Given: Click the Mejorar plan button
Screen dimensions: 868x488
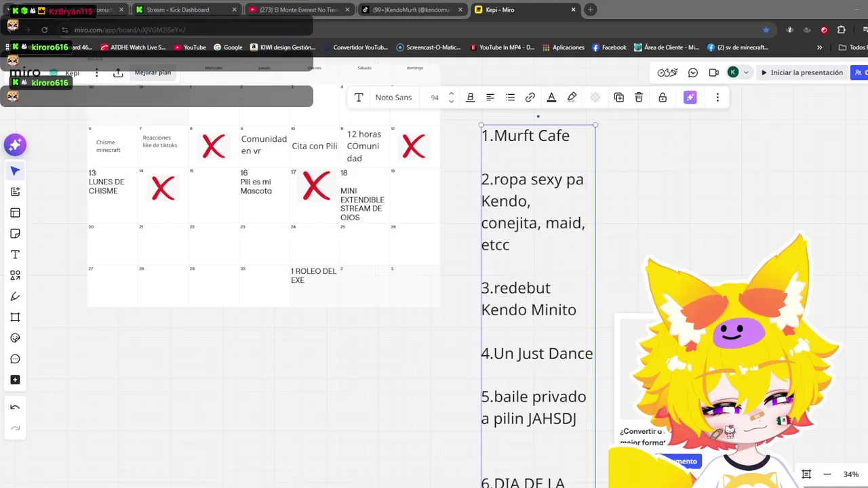Looking at the screenshot, I should pyautogui.click(x=153, y=73).
